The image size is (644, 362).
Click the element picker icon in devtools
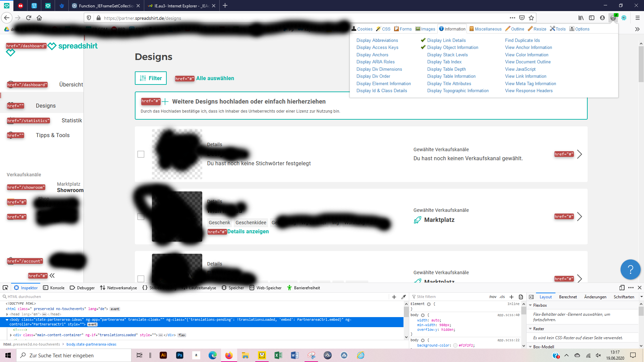point(5,288)
